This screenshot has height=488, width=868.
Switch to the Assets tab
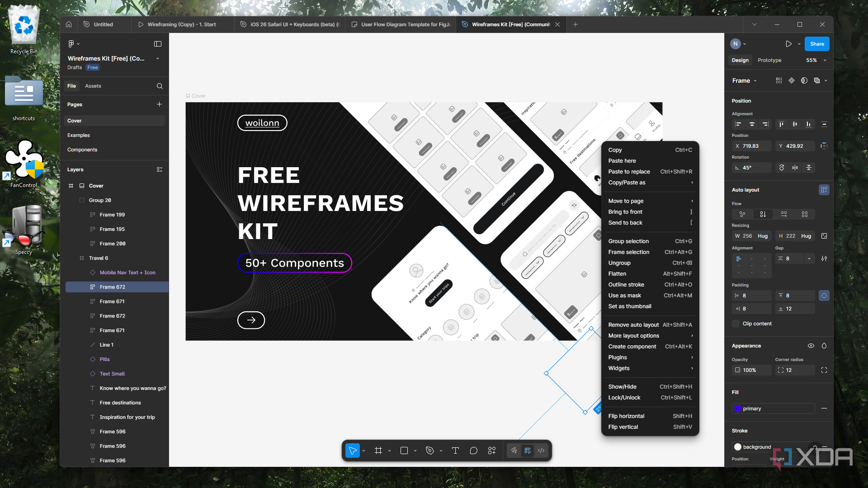[93, 86]
